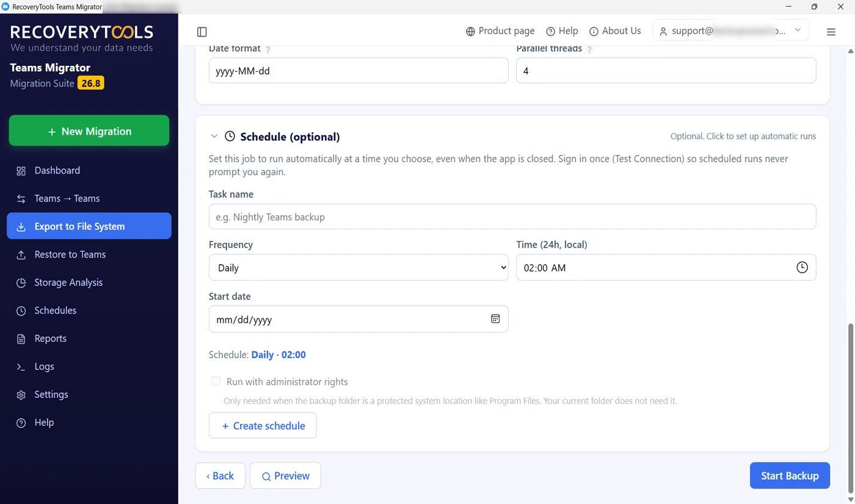This screenshot has height=504, width=855.
Task: Click the Start Backup button
Action: [x=790, y=475]
